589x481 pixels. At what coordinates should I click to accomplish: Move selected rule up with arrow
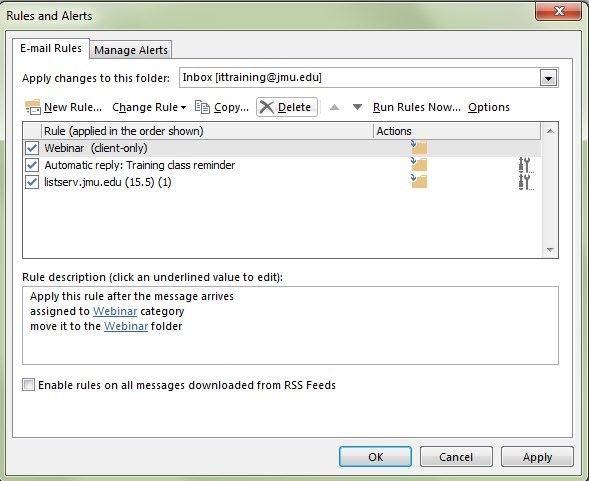334,107
